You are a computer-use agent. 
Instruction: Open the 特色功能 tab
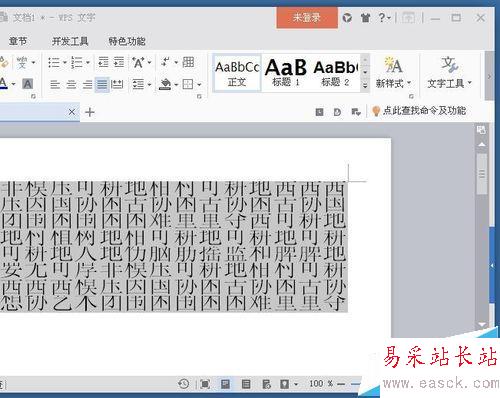[127, 41]
